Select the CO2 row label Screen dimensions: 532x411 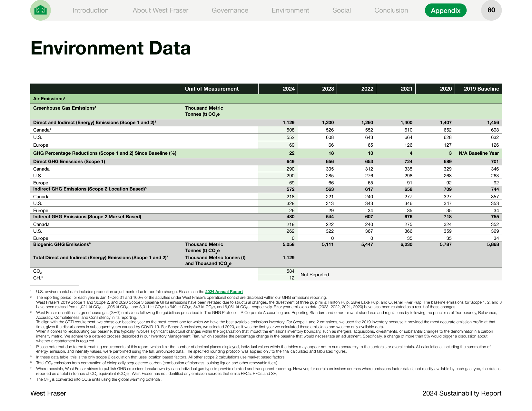[x=37, y=271]
